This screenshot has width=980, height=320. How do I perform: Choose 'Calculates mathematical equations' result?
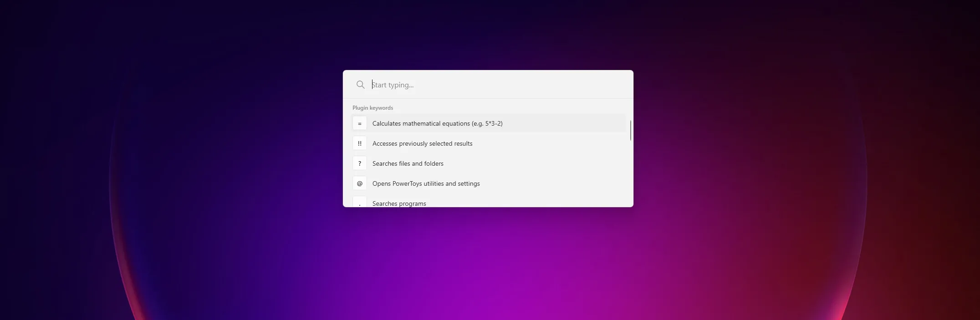tap(489, 123)
